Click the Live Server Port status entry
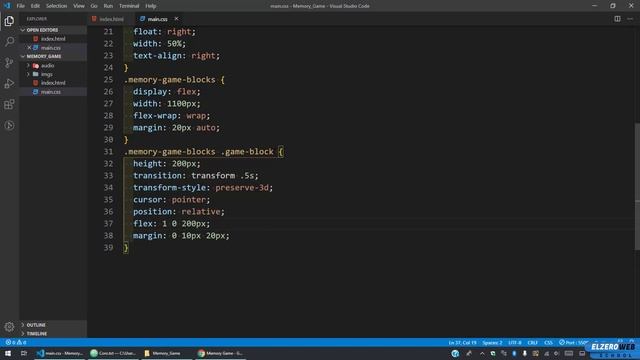The image size is (640, 360). click(573, 342)
